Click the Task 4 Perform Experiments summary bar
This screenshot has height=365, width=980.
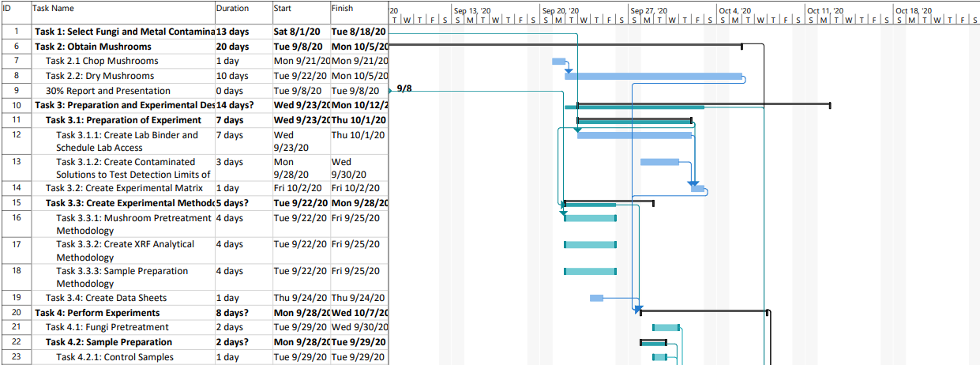[704, 312]
